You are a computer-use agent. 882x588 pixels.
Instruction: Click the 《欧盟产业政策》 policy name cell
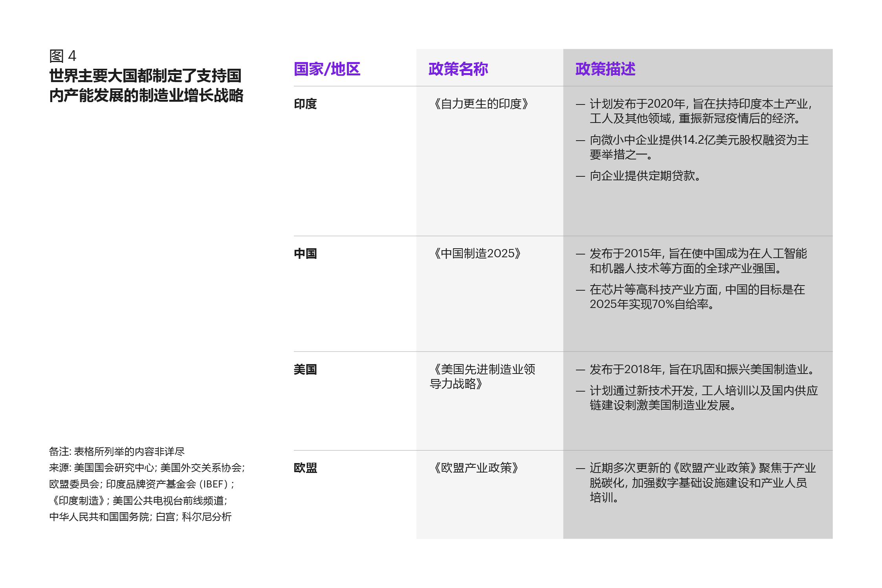coord(476,468)
